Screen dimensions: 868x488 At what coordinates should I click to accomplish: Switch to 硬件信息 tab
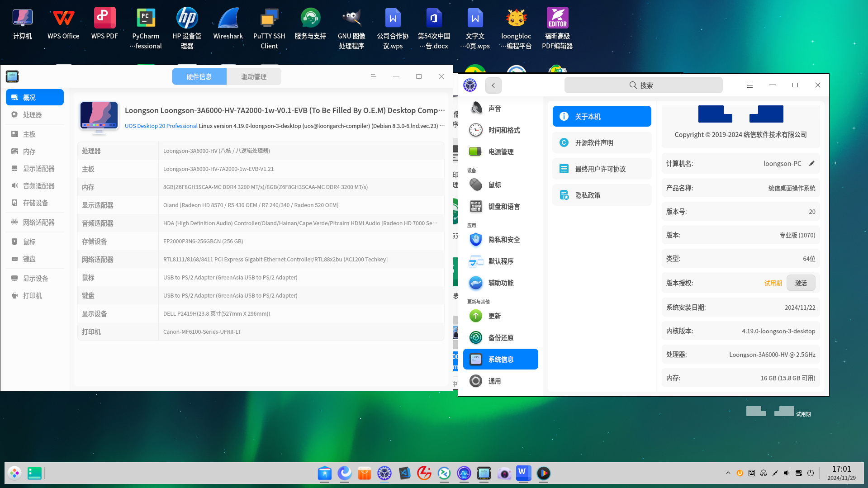(x=199, y=76)
